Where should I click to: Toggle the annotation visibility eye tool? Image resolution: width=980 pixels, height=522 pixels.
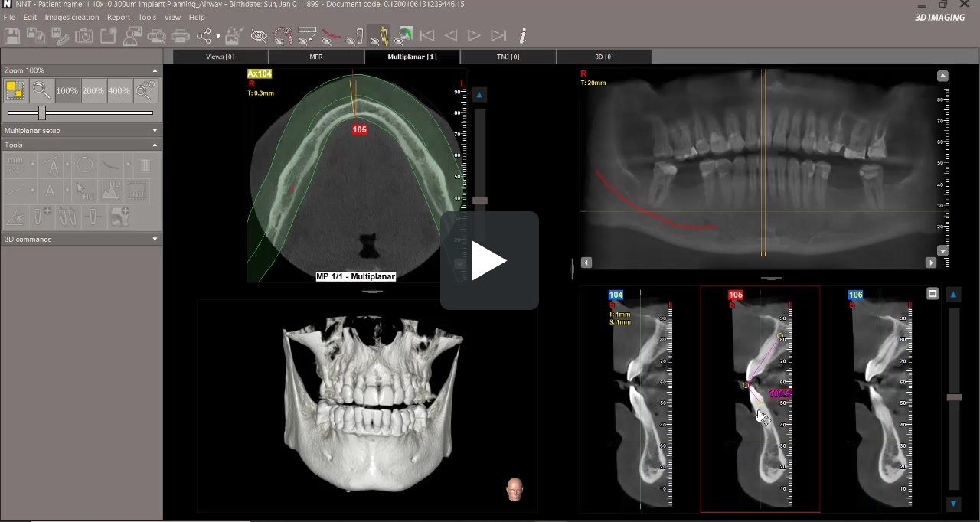(x=258, y=36)
